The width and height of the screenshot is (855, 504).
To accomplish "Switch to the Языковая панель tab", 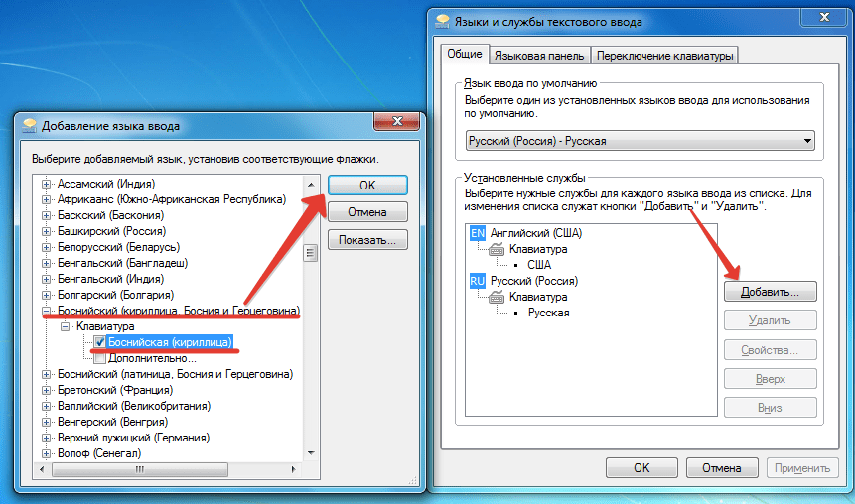I will point(539,56).
